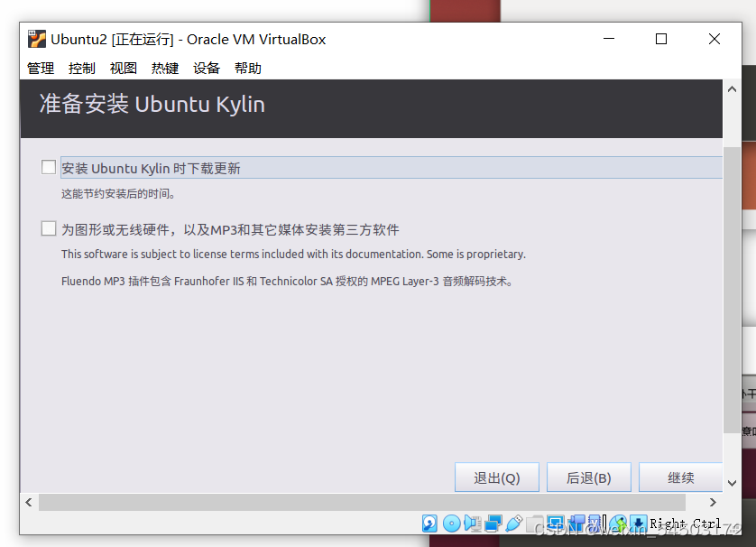Toggle the download updates option off

[x=48, y=166]
